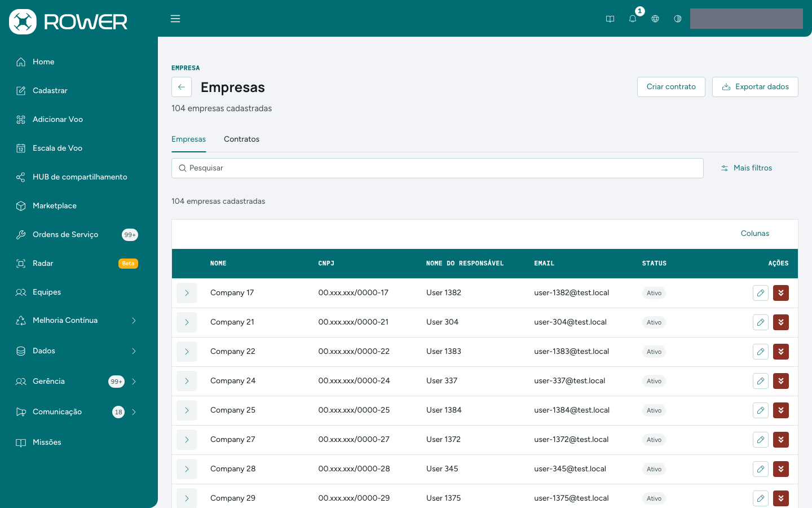The width and height of the screenshot is (812, 508).
Task: Open Missões in the sidebar
Action: [47, 443]
